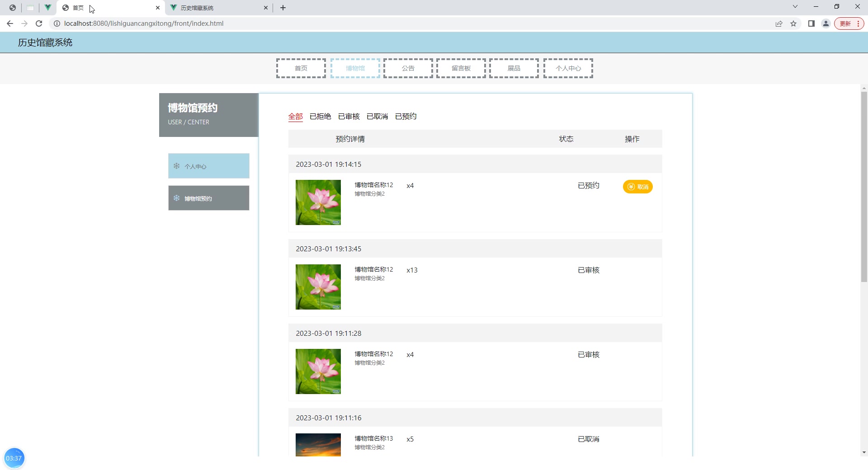Click 博物馆名称12 in the 19:11:28 reservation

[x=374, y=354]
